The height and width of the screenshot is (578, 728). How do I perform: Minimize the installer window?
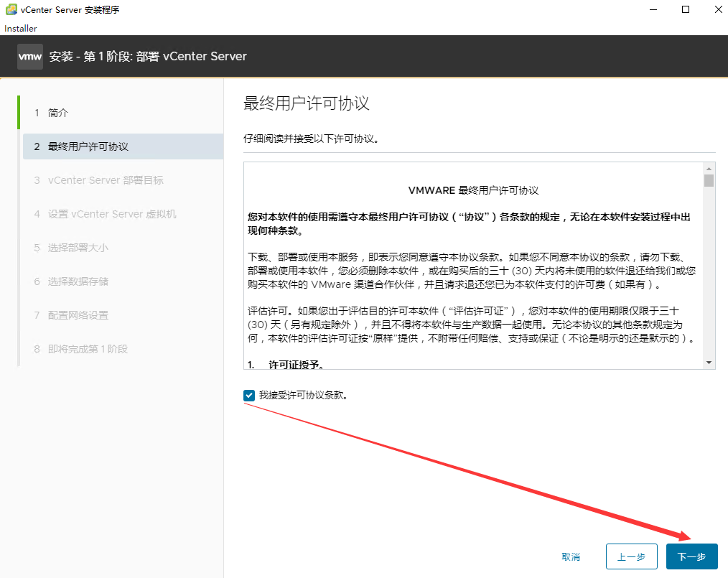tap(653, 10)
